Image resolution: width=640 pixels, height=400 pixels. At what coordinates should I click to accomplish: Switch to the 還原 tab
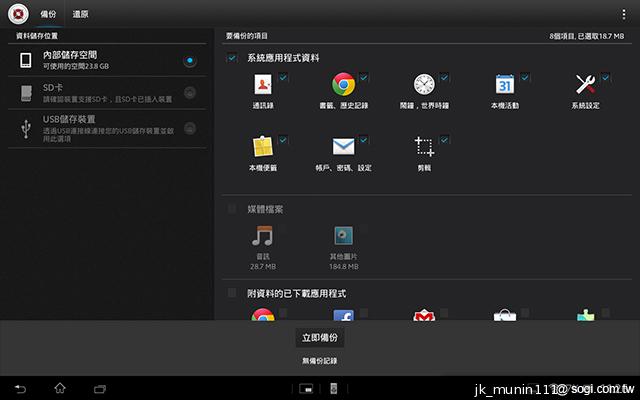click(x=80, y=14)
